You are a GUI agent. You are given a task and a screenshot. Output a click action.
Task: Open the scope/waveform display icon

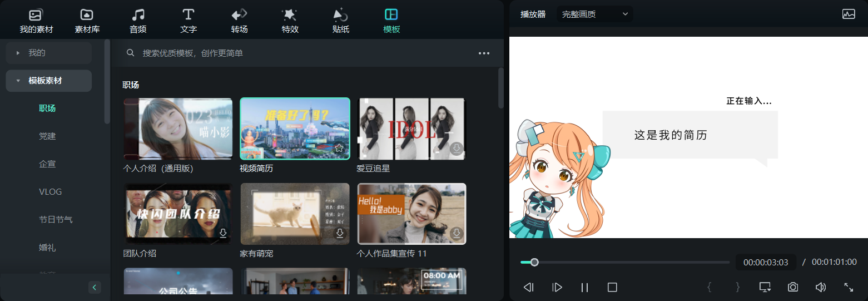point(849,14)
